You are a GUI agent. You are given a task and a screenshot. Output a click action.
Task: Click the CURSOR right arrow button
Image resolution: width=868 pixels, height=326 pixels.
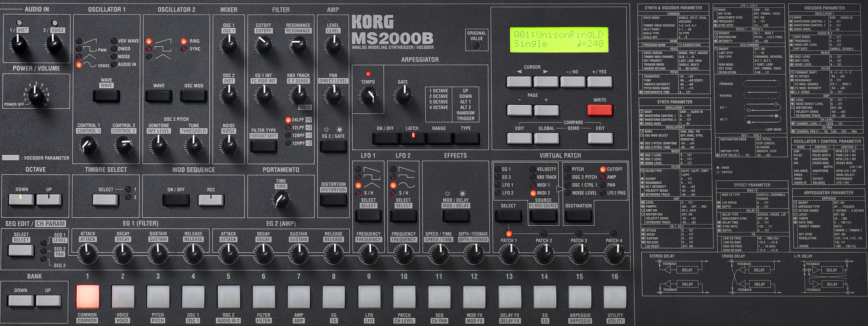click(546, 82)
